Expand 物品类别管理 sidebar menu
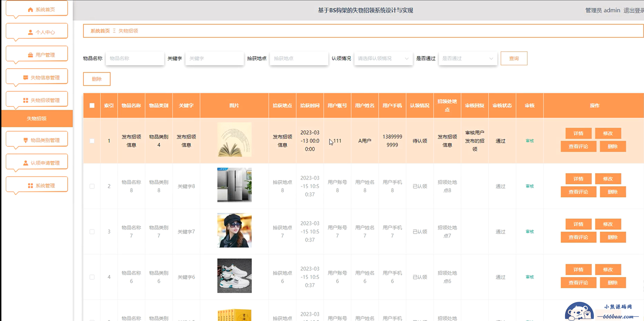 pyautogui.click(x=37, y=139)
